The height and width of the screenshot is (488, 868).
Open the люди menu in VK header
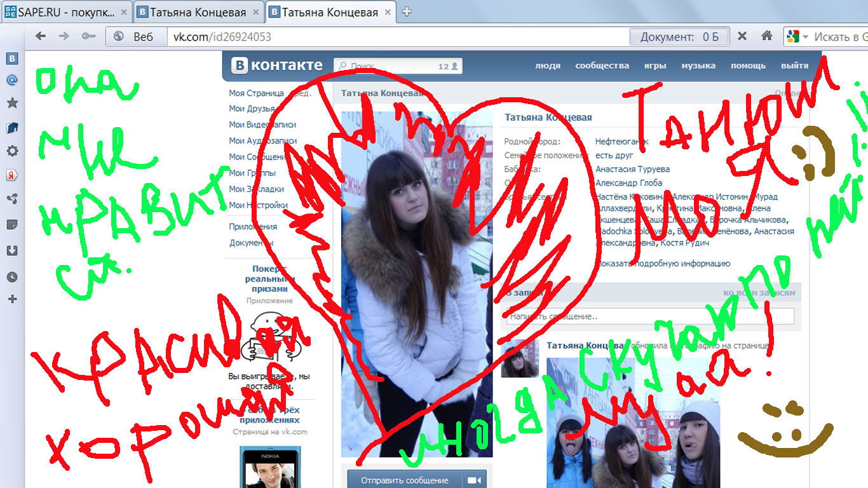pos(548,65)
